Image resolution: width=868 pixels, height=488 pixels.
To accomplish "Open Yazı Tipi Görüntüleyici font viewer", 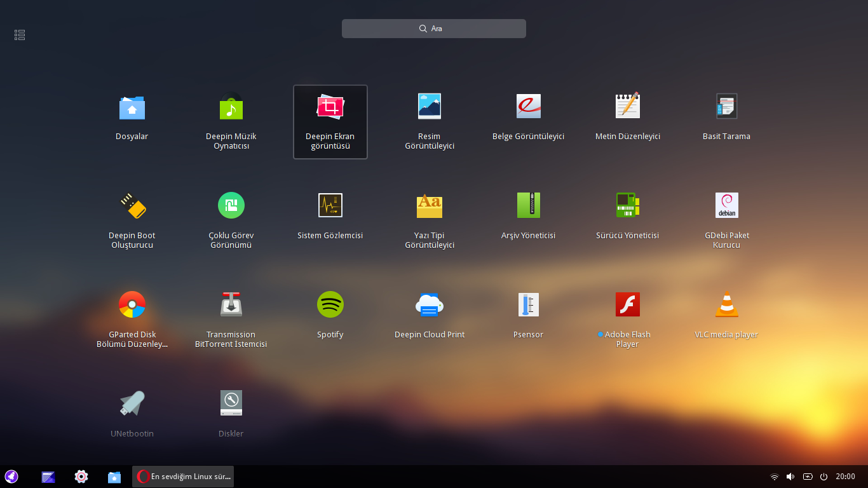I will pos(430,206).
